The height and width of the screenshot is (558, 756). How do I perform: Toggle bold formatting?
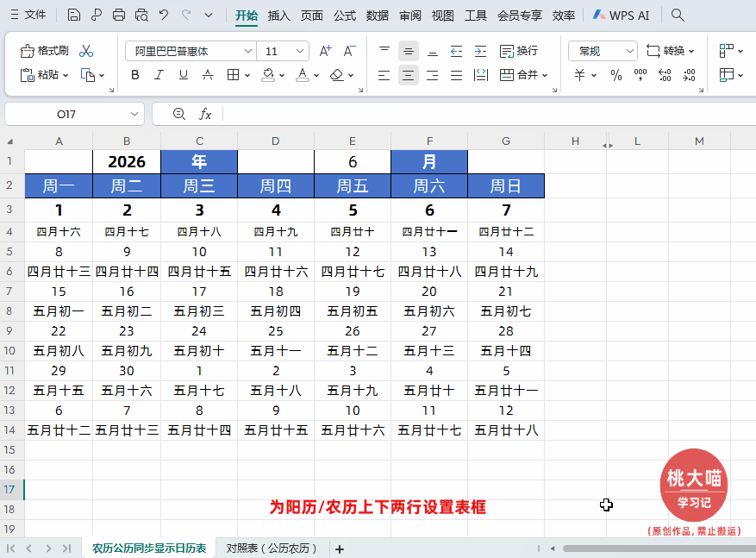pos(134,76)
